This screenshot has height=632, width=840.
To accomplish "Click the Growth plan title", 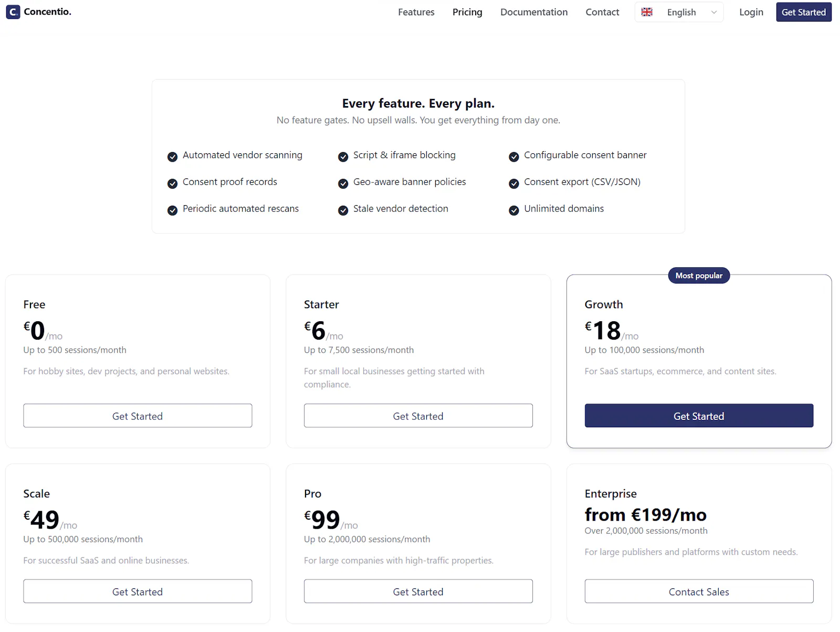I will tap(604, 304).
